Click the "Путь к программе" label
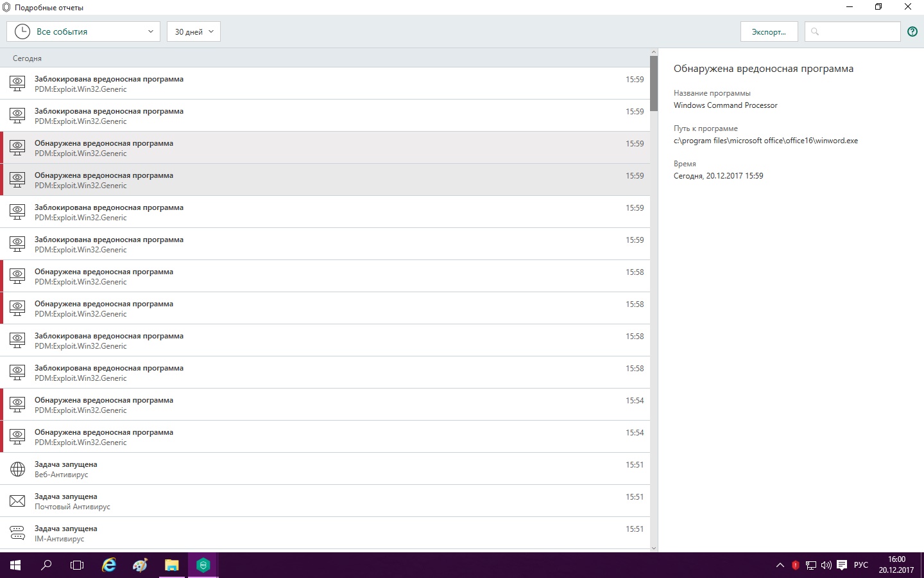This screenshot has height=578, width=924. [x=706, y=128]
